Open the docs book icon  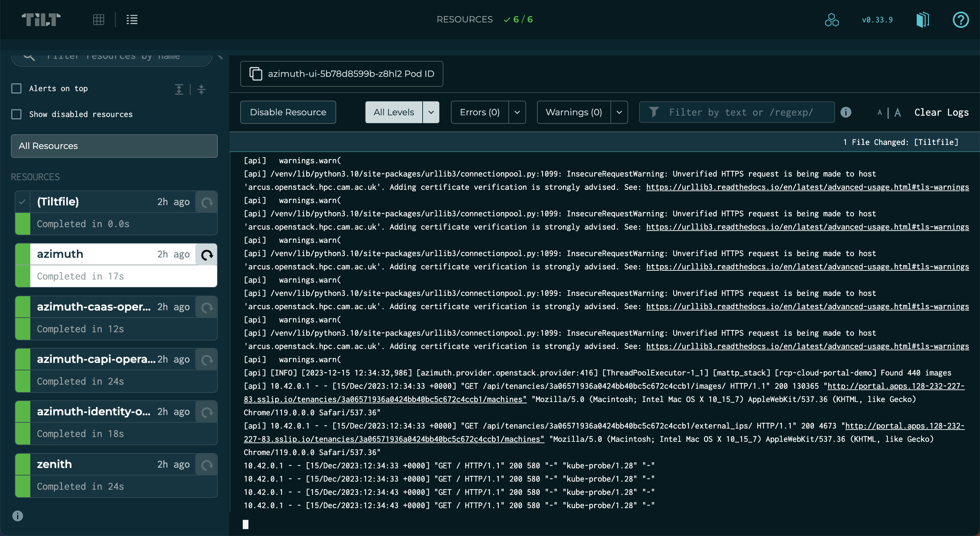pyautogui.click(x=922, y=19)
